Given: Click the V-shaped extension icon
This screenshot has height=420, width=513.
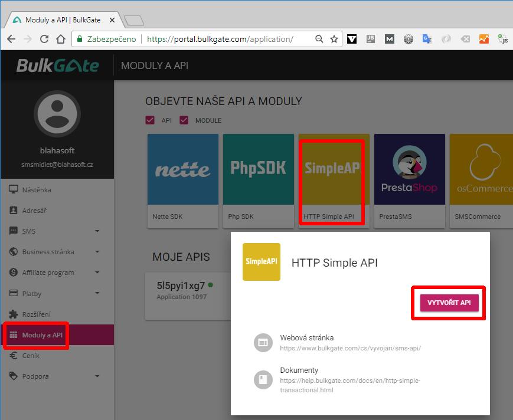Looking at the screenshot, I should pyautogui.click(x=352, y=39).
